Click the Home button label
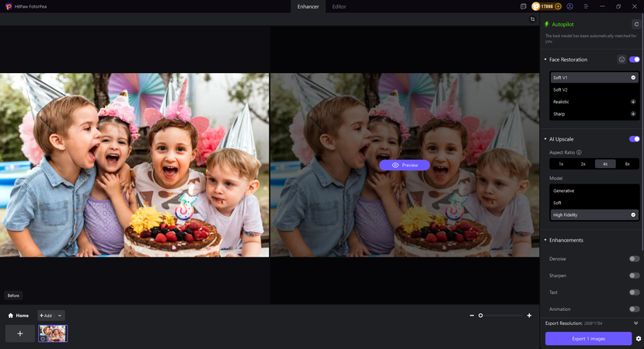The width and height of the screenshot is (644, 349). tap(23, 316)
